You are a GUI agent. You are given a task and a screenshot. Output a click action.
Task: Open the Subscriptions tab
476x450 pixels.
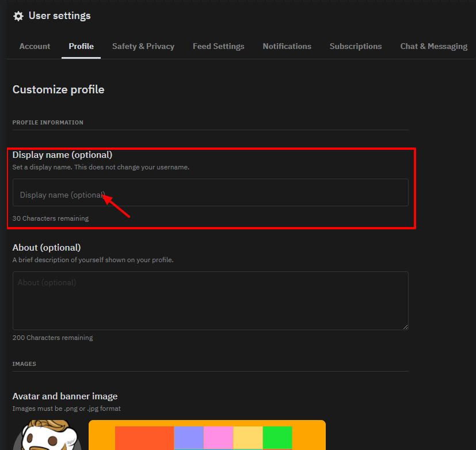[356, 46]
